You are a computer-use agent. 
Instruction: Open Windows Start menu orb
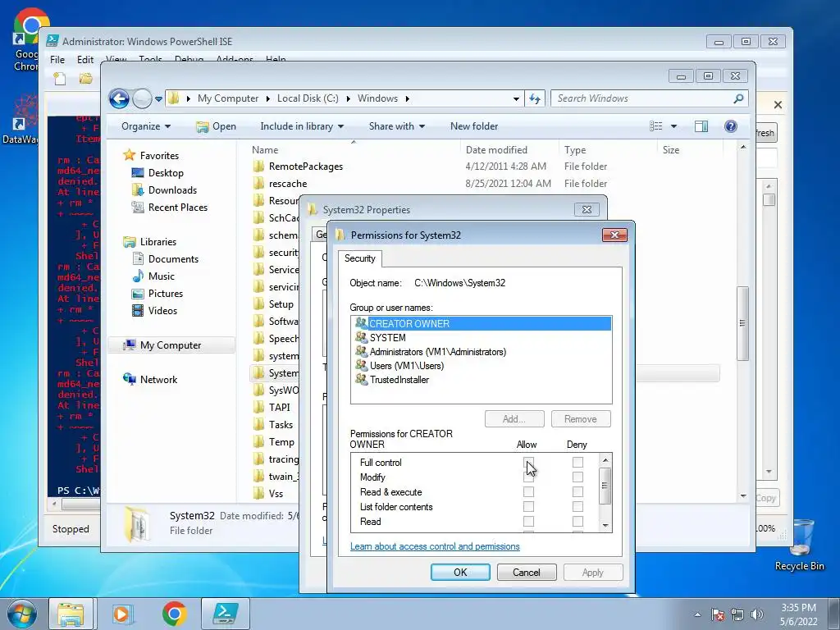coord(21,614)
